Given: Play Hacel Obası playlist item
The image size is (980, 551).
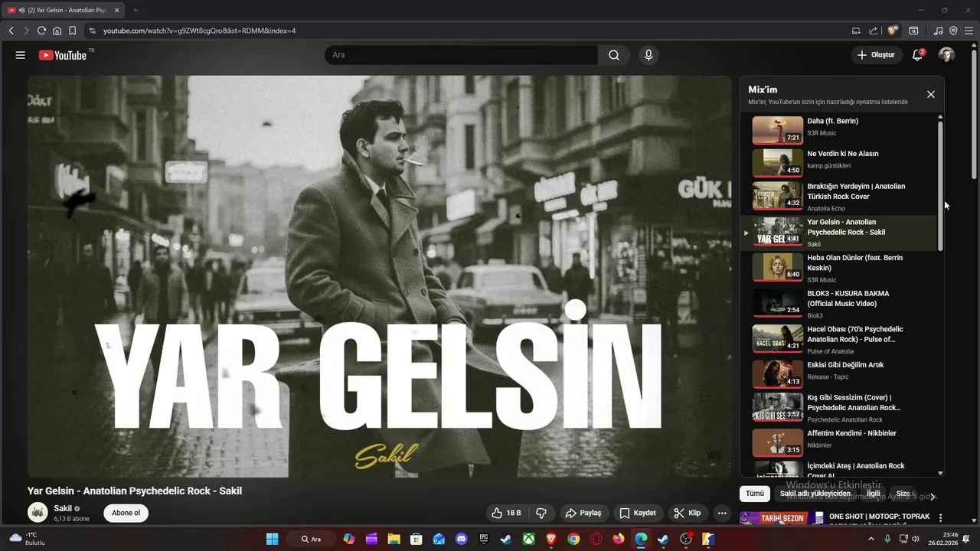Looking at the screenshot, I should (x=838, y=339).
